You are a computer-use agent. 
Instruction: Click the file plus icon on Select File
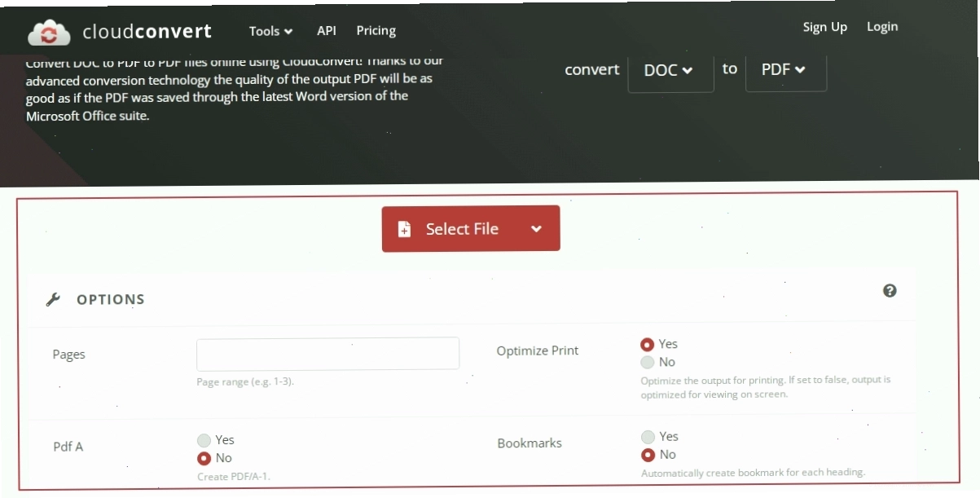404,229
